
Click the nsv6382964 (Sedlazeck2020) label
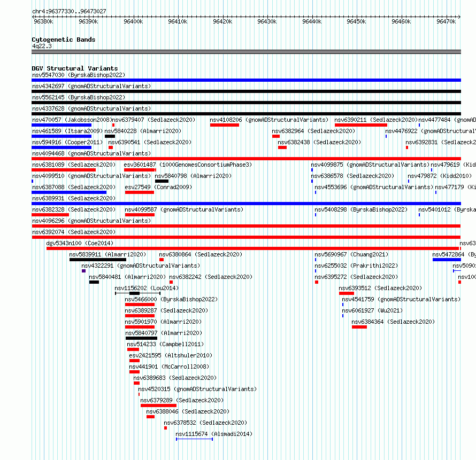313,131
